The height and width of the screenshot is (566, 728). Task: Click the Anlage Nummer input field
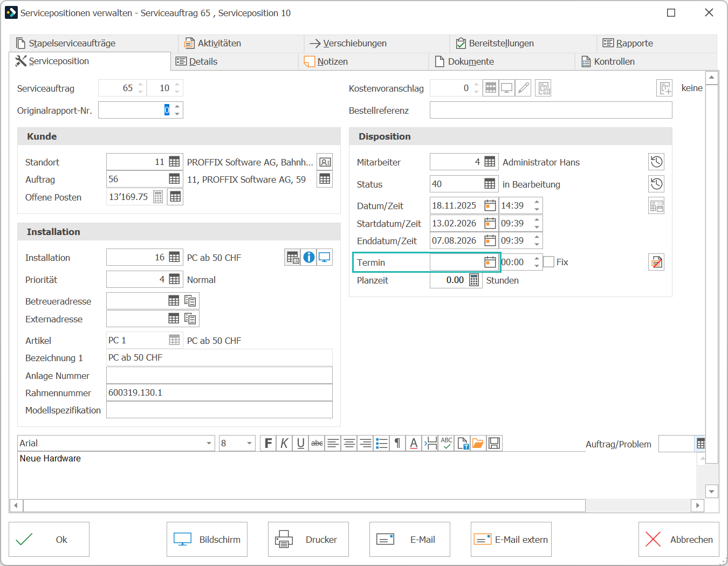(219, 375)
